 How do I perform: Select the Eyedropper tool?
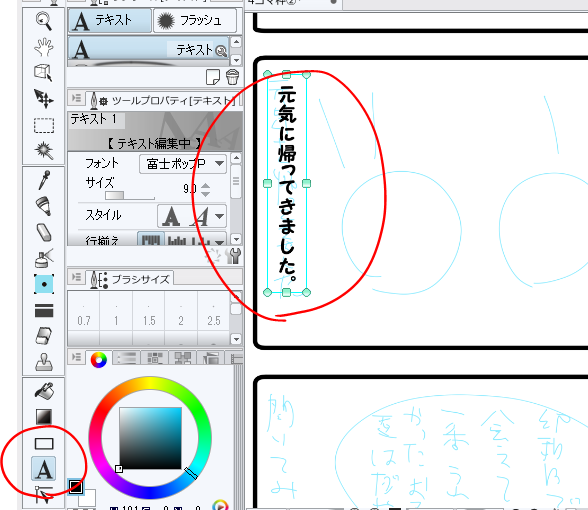(44, 180)
